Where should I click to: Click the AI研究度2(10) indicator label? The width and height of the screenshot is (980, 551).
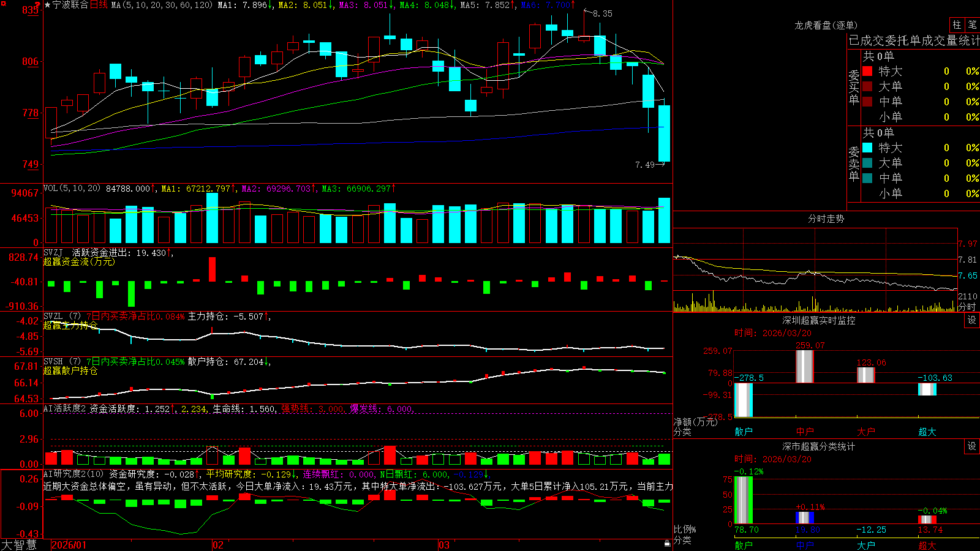73,474
